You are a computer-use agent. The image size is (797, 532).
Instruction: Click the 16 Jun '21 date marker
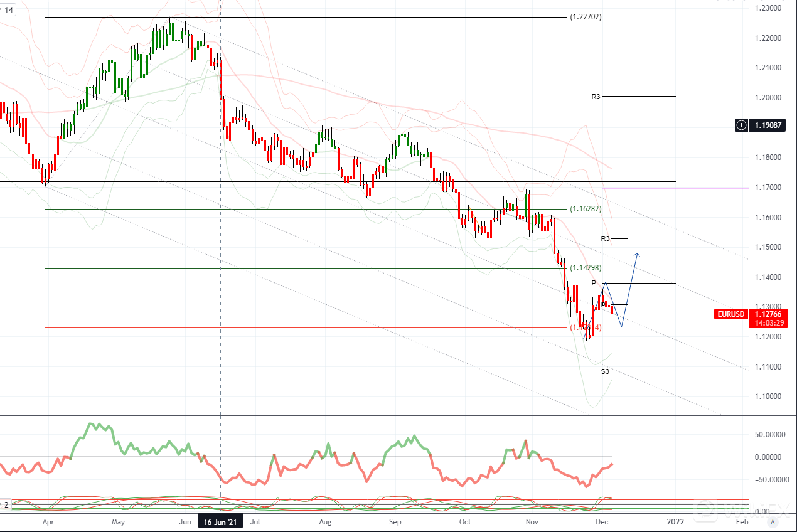pos(220,521)
